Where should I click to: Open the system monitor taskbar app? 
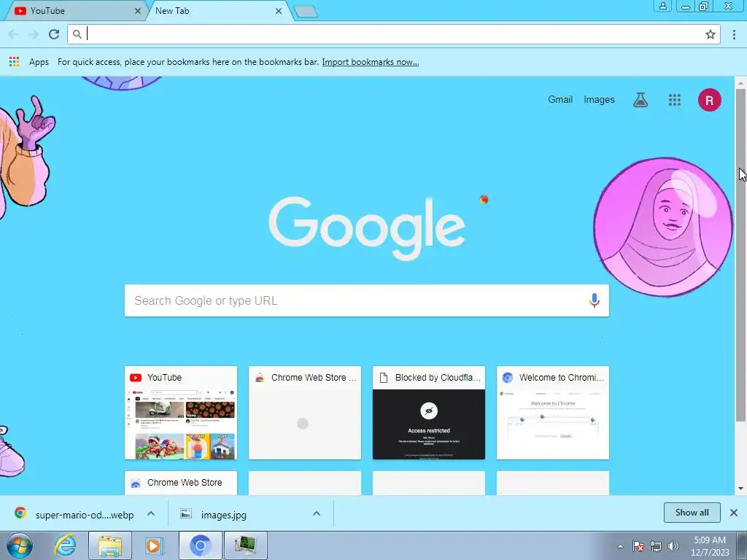[245, 545]
